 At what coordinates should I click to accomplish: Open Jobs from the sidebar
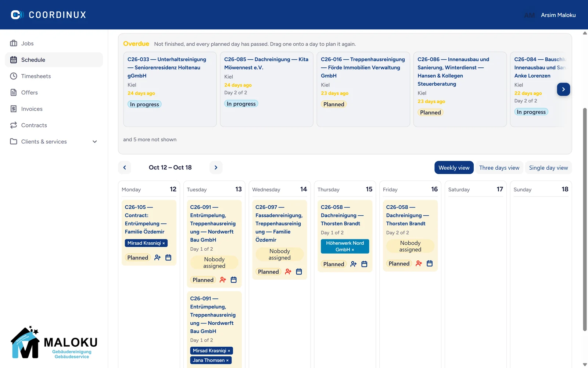coord(54,43)
